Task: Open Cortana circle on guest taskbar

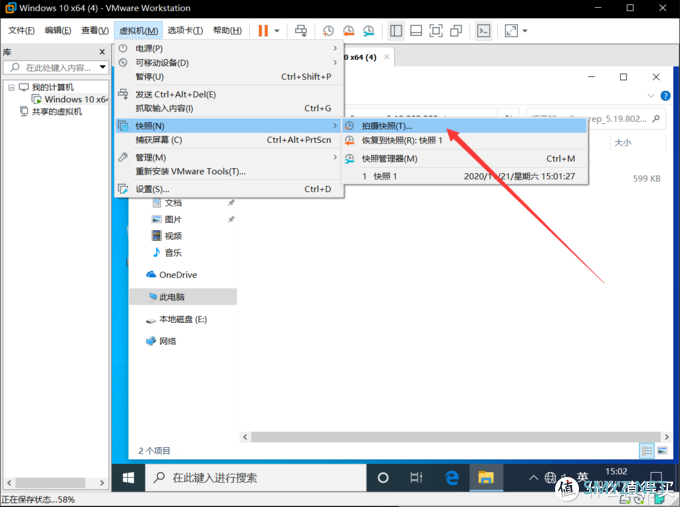Action: 383,478
